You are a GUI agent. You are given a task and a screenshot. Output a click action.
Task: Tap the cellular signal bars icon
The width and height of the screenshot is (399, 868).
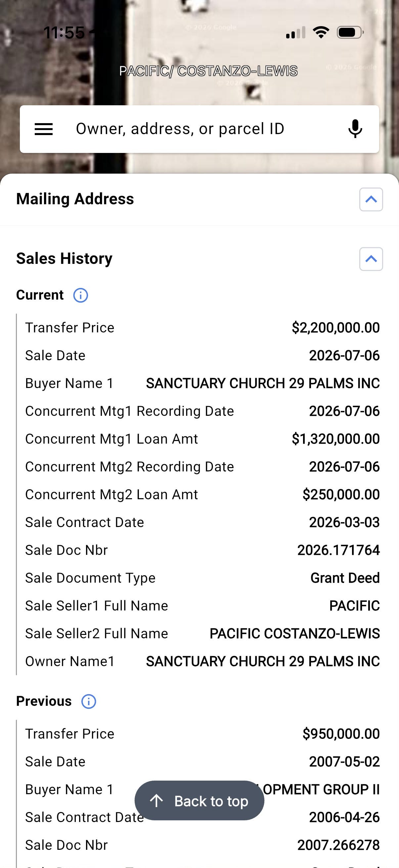click(x=296, y=32)
